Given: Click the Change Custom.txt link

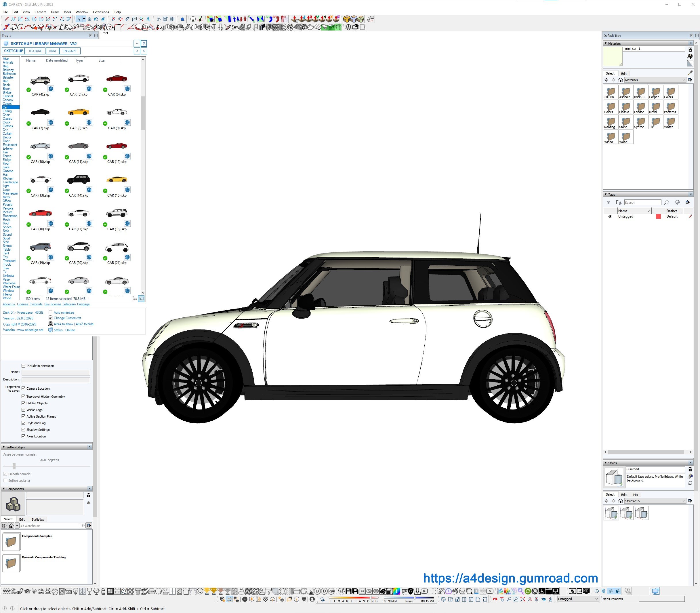Looking at the screenshot, I should 67,318.
